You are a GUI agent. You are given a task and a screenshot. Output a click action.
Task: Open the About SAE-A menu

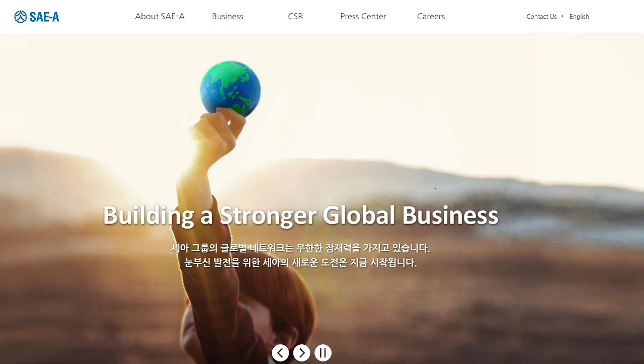160,16
